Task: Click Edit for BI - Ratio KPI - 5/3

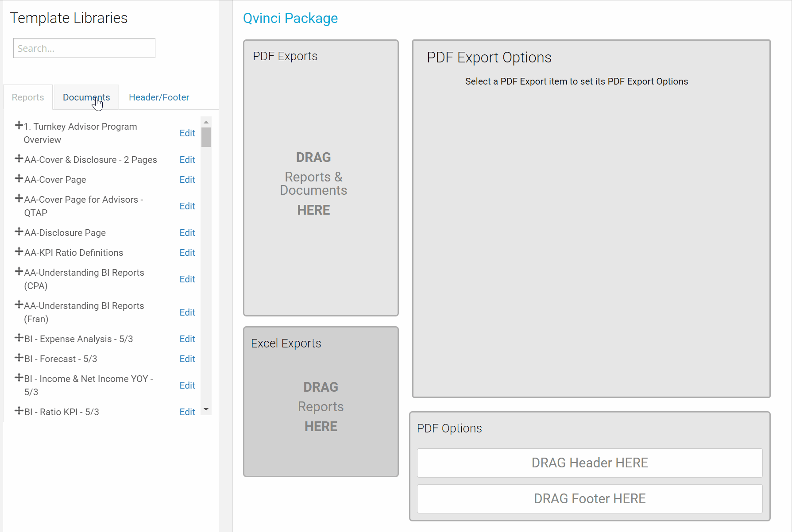Action: pos(187,412)
